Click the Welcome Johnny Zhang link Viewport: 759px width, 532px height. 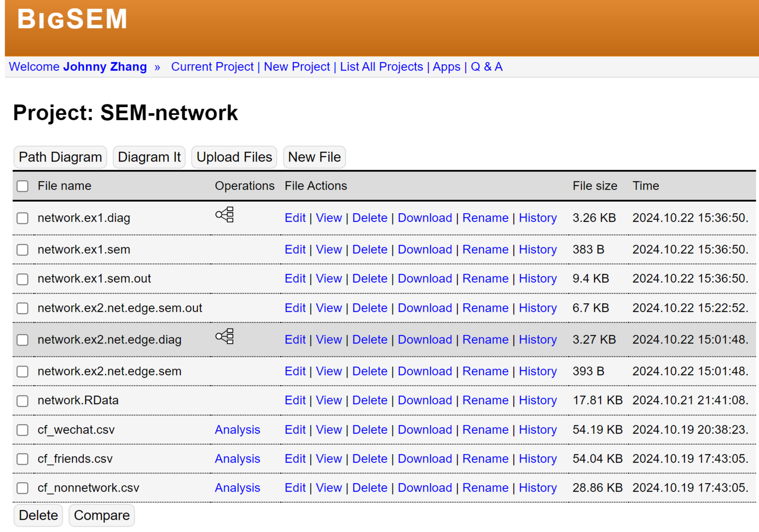(x=78, y=67)
